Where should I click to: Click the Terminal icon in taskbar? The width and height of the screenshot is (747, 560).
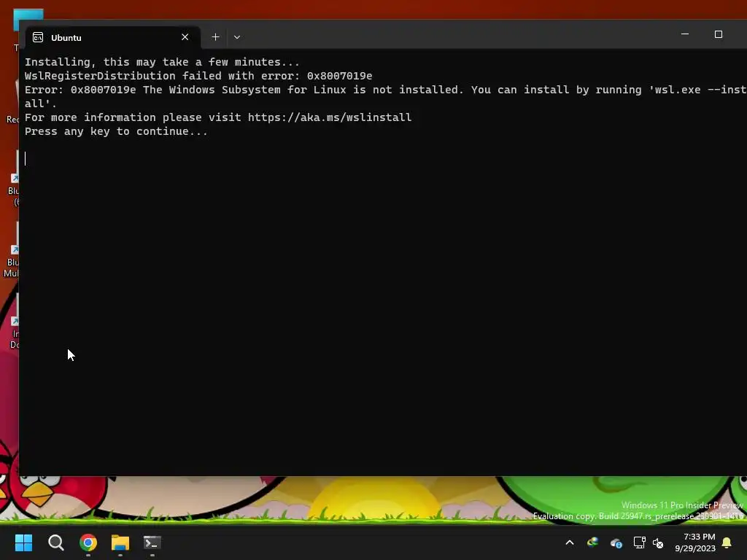click(x=152, y=542)
